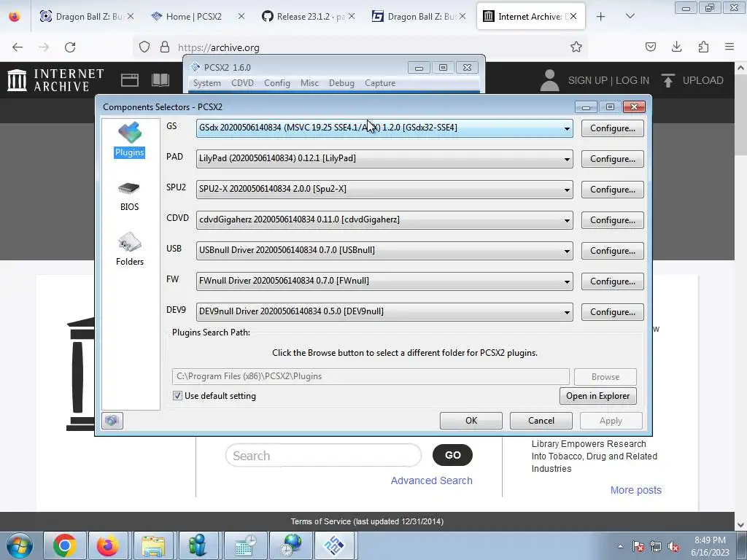Viewport: 747px width, 560px height.
Task: Open the Books icon in Archive header
Action: coord(160,80)
